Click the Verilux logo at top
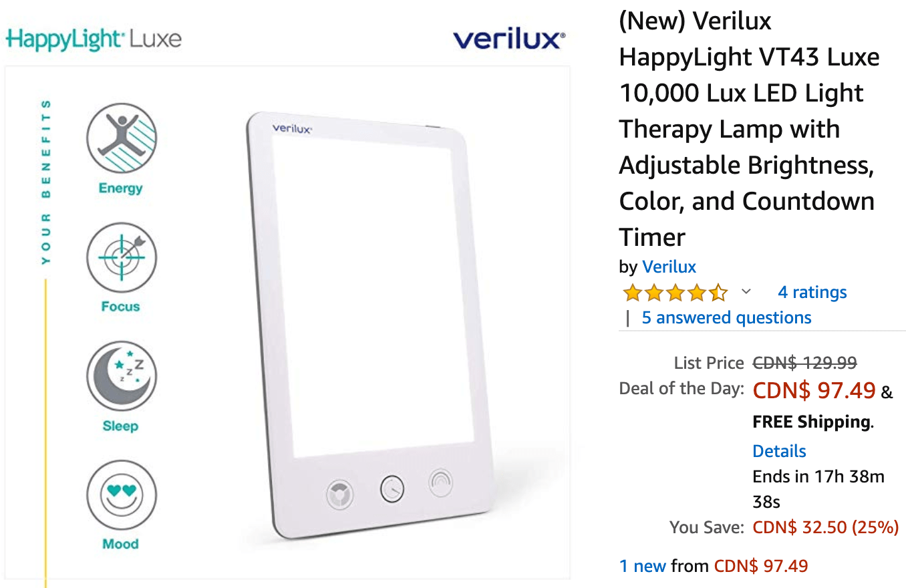Screen dimensions: 906x588 (x=509, y=39)
